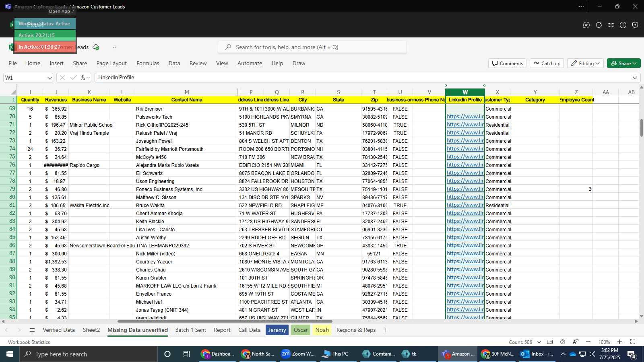
Task: Open Workbook Statistics in status bar
Action: coord(29,342)
